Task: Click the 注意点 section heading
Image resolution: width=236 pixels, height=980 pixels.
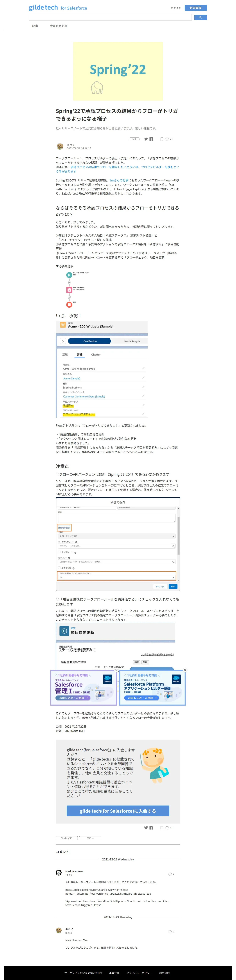Action: (x=62, y=466)
